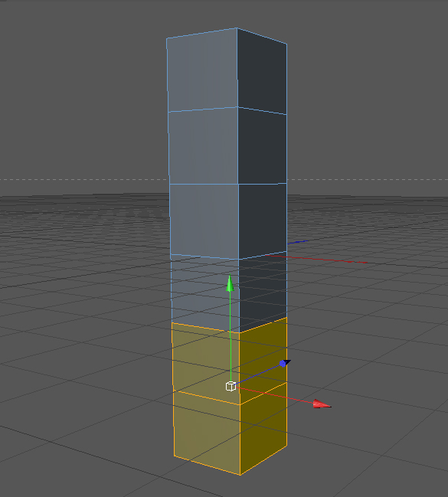Screen dimensions: 448x497
Task: Select the third segment's dark side polygon
Action: tap(263, 219)
